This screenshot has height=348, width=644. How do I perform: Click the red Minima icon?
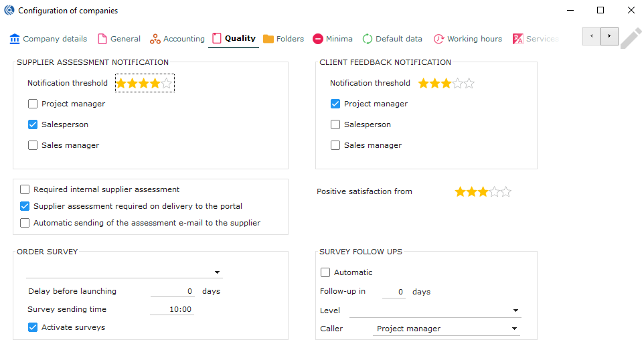[x=318, y=39]
